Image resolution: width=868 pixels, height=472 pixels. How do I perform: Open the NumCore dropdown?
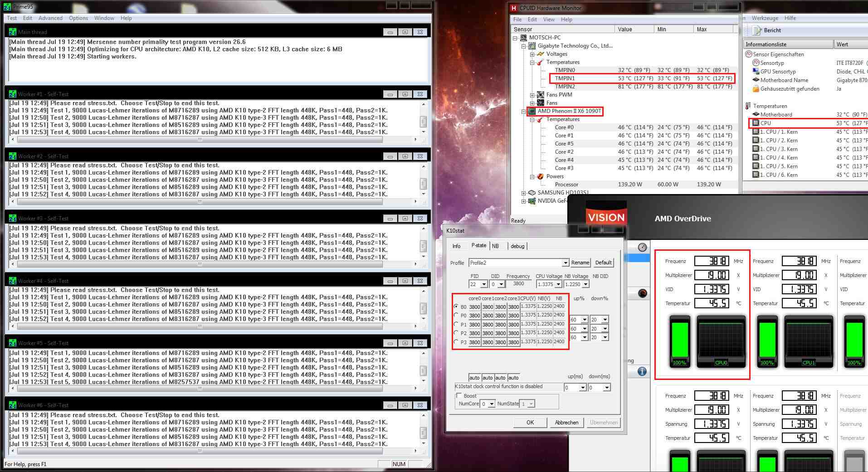tap(492, 404)
